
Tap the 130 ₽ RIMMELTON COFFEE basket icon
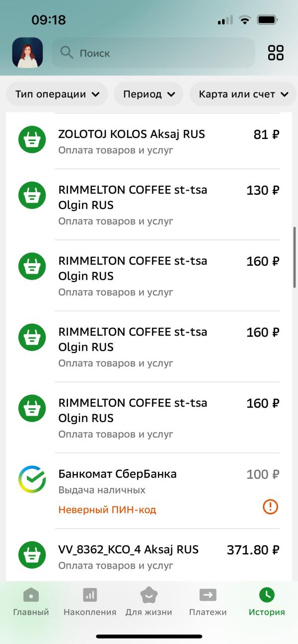tap(32, 196)
